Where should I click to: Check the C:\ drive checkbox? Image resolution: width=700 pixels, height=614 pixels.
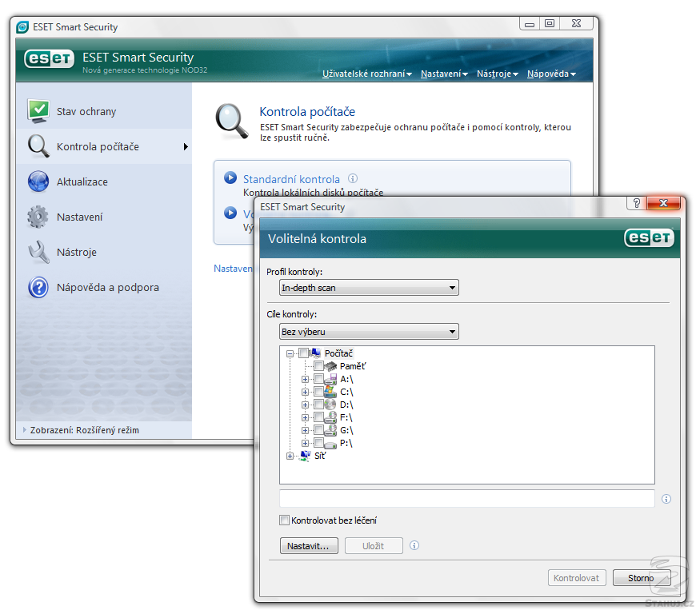click(x=318, y=392)
